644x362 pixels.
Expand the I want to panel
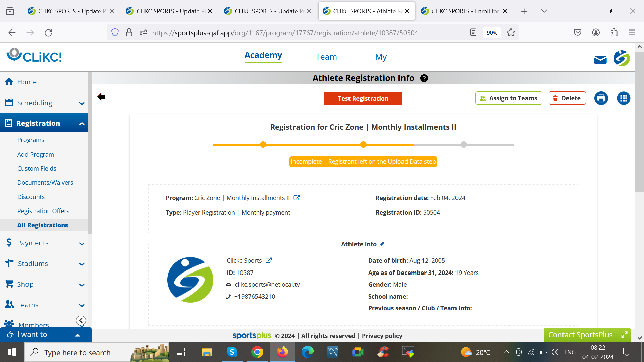click(77, 335)
